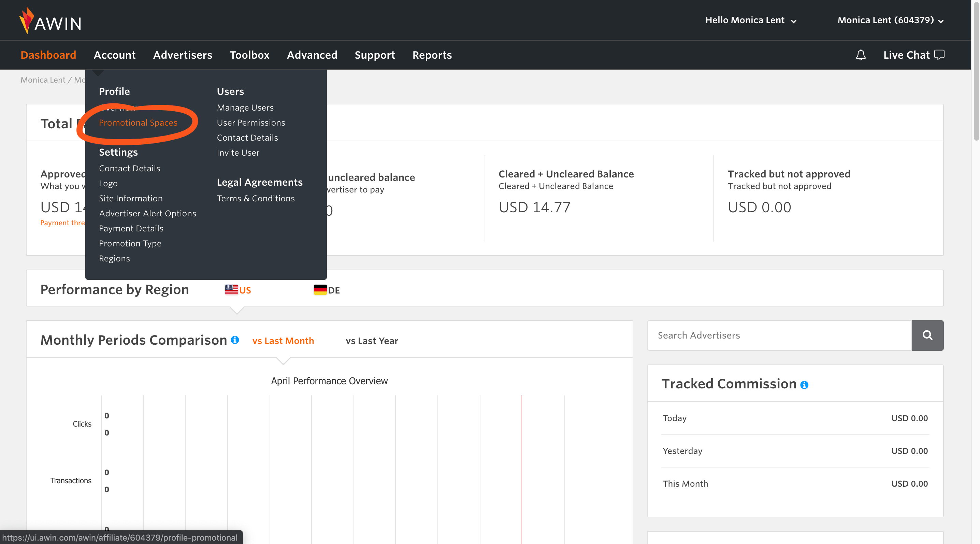The height and width of the screenshot is (544, 980).
Task: Open Advertiser Alert Options
Action: tap(148, 213)
